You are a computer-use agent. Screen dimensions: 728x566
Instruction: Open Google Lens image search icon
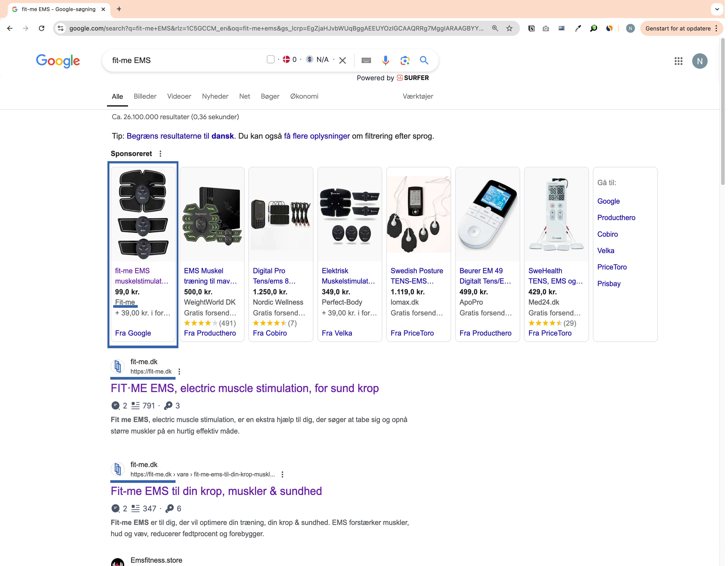click(405, 60)
